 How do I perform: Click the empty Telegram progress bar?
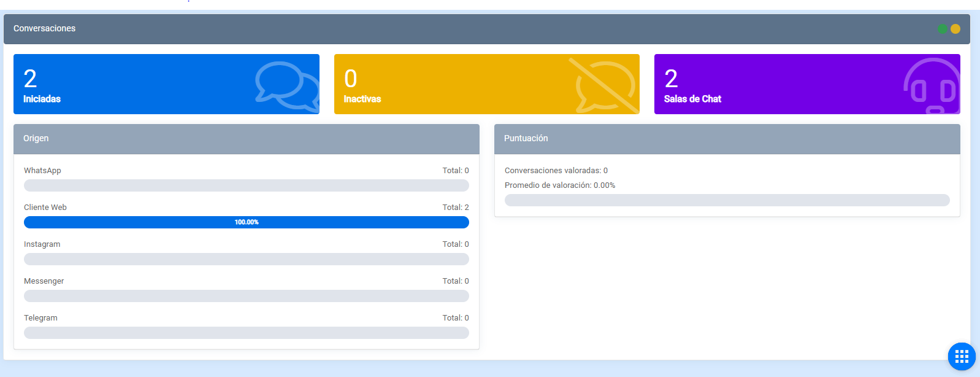point(247,333)
